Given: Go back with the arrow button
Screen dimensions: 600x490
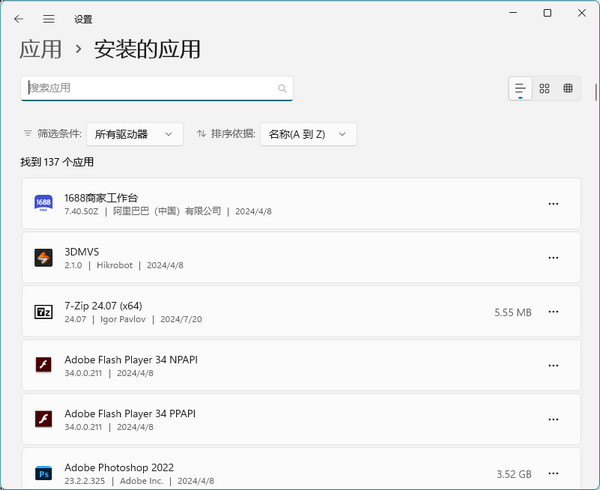Looking at the screenshot, I should 18,19.
